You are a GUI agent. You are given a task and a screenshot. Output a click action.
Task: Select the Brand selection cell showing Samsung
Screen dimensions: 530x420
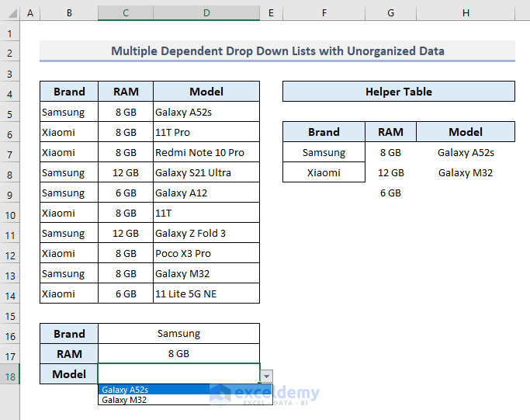click(178, 333)
